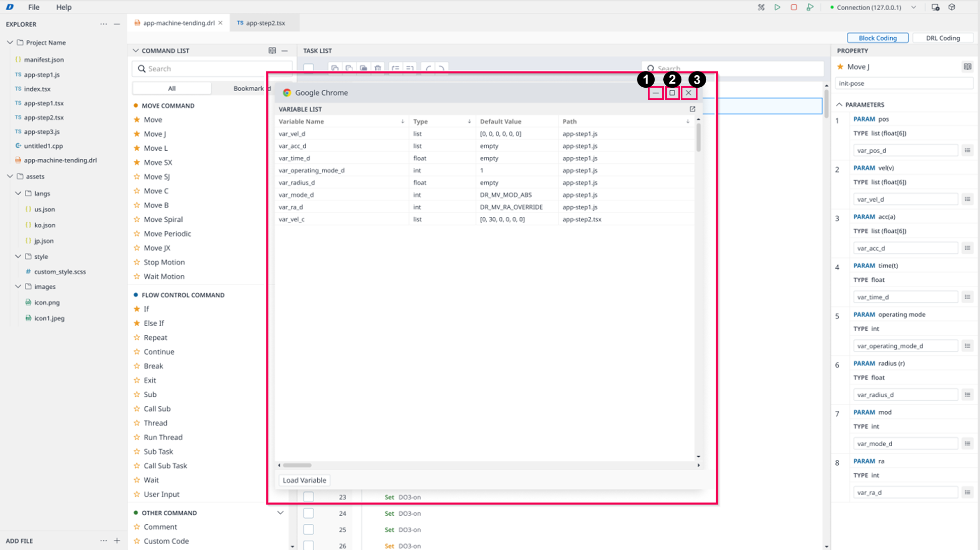Show All commands tab
The image size is (980, 550).
pos(171,88)
